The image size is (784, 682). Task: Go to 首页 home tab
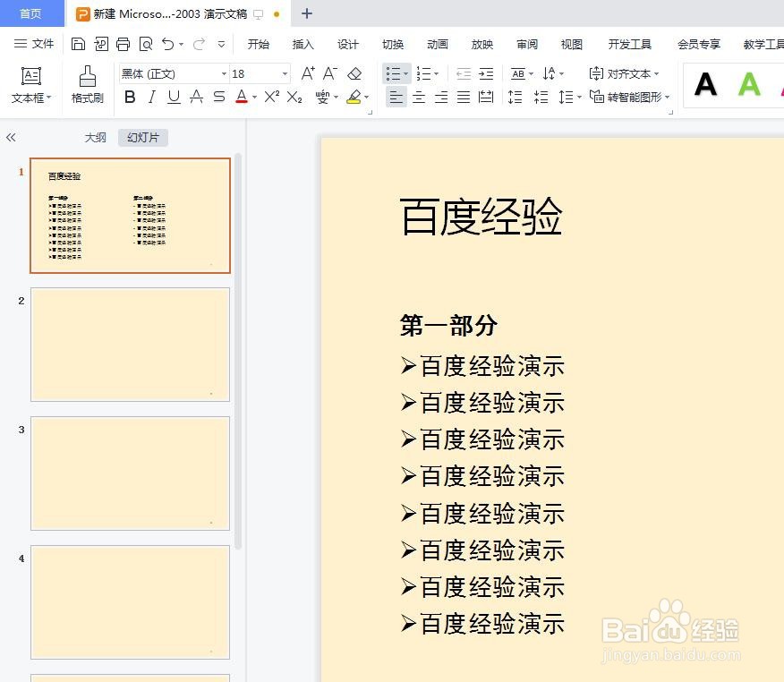31,13
